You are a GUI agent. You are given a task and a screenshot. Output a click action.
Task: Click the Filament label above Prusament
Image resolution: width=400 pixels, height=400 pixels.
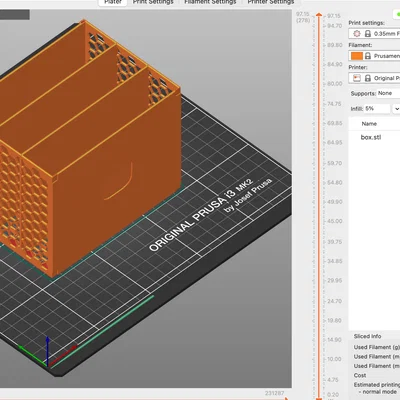tap(360, 45)
